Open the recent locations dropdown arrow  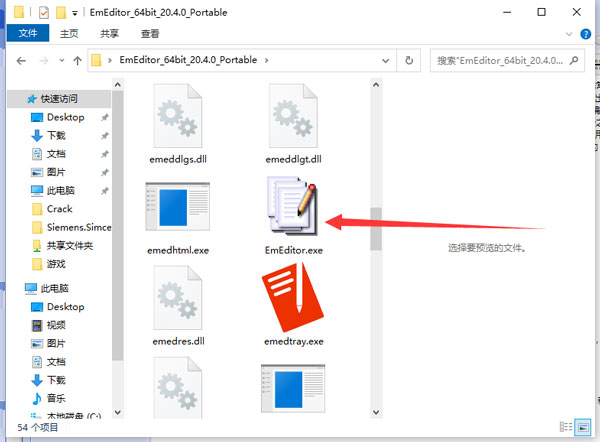coord(62,60)
